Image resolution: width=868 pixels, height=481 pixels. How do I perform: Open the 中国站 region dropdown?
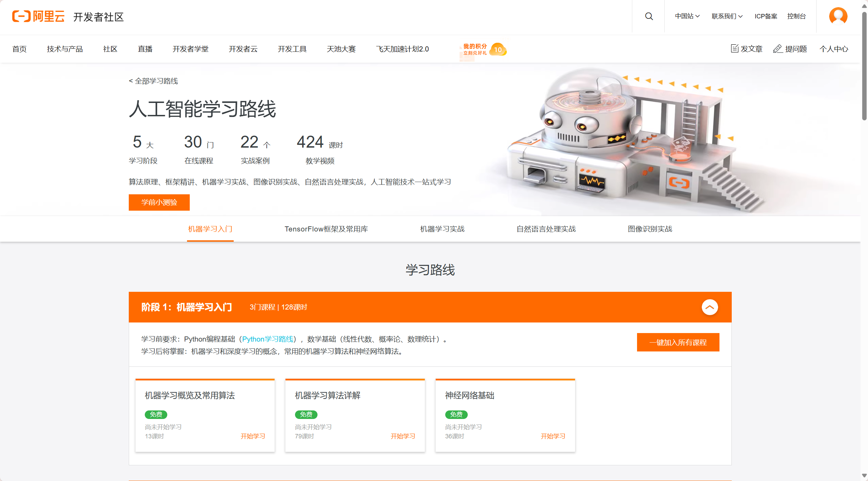coord(687,16)
